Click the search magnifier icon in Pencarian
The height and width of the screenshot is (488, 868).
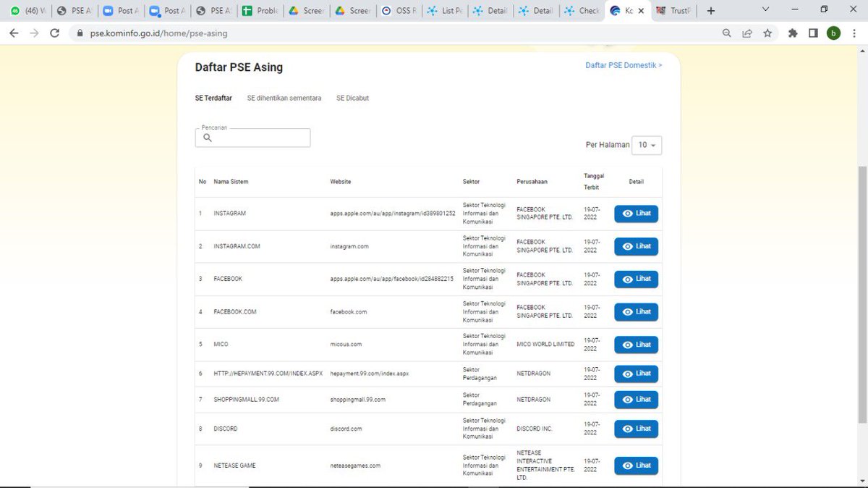(208, 138)
